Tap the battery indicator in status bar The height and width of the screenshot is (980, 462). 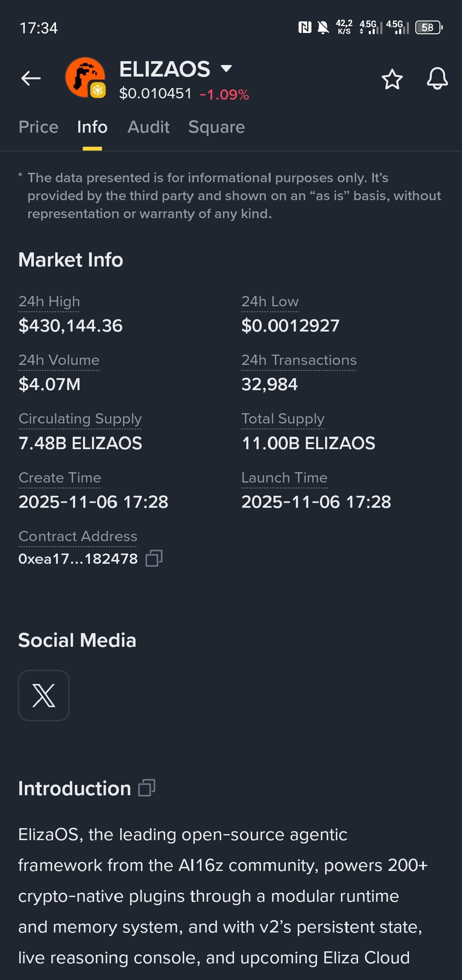pyautogui.click(x=429, y=27)
